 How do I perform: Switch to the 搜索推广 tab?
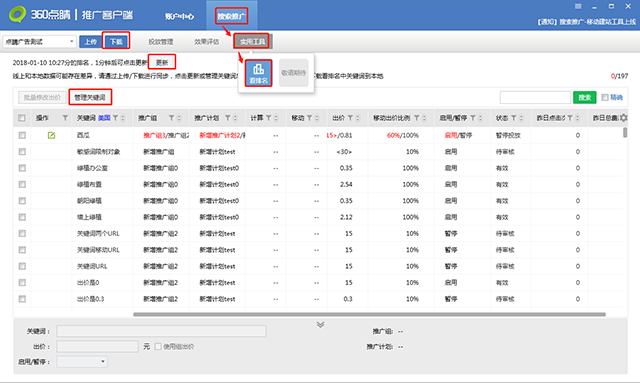[x=231, y=16]
